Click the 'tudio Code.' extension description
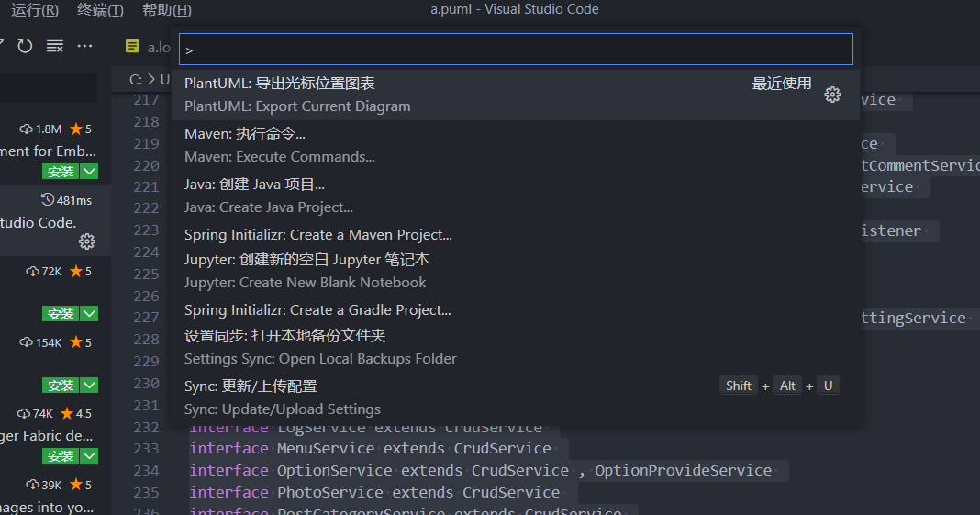Viewport: 980px width, 515px height. 39,222
